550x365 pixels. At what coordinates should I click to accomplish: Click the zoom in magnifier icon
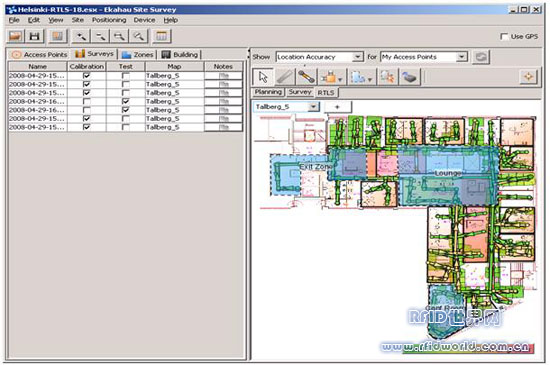81,36
